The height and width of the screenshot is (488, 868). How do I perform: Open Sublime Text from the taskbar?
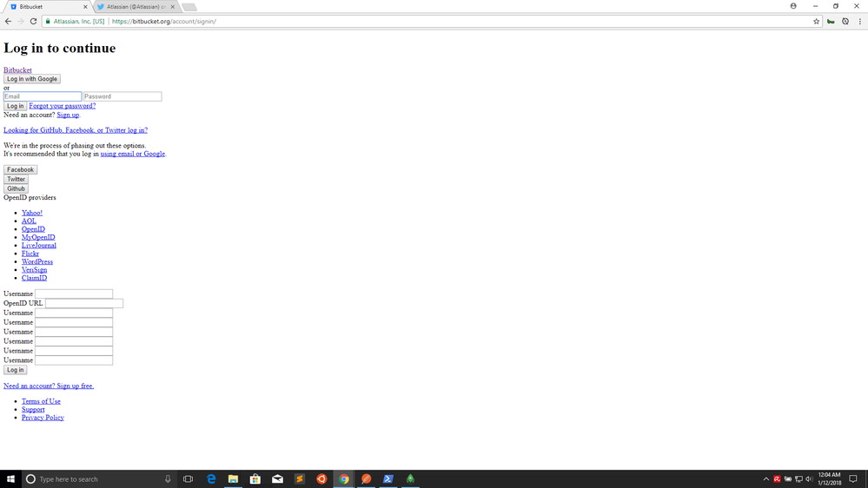click(x=300, y=478)
